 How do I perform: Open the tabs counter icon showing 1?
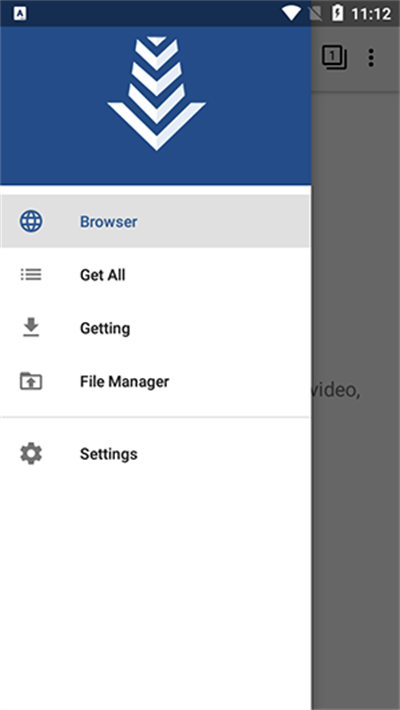(334, 57)
